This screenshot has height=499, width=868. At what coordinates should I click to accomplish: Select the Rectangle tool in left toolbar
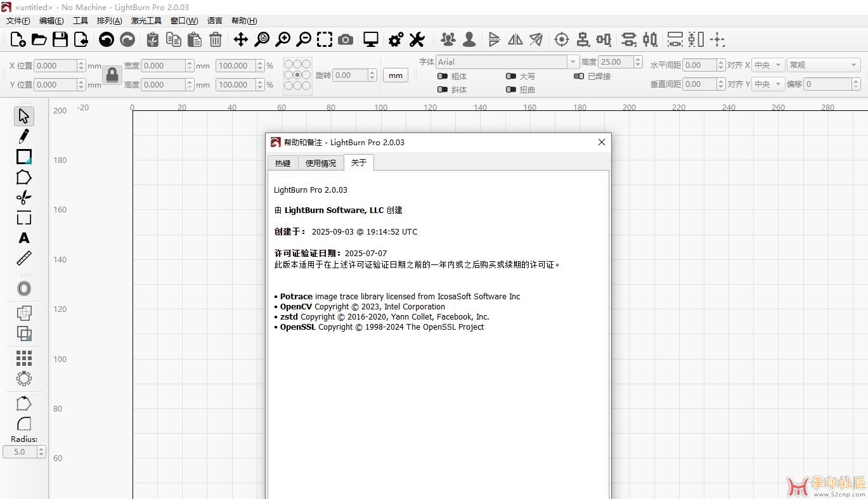coord(24,157)
